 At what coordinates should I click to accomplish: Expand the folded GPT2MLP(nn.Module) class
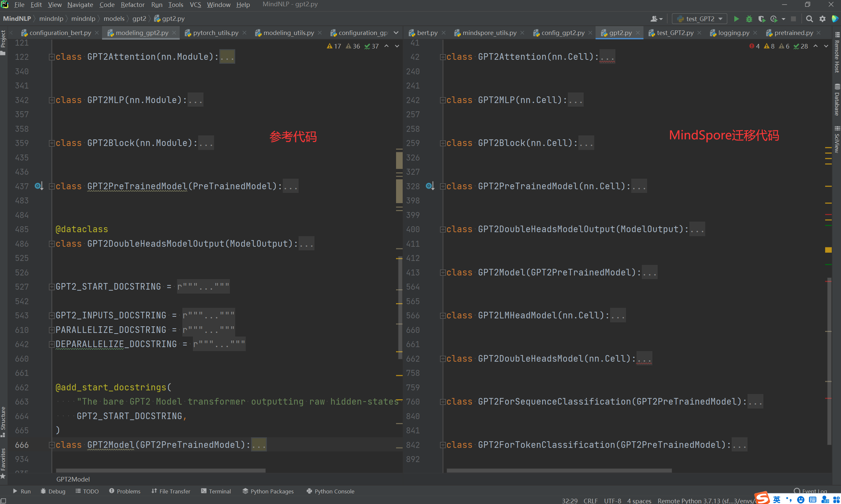52,100
